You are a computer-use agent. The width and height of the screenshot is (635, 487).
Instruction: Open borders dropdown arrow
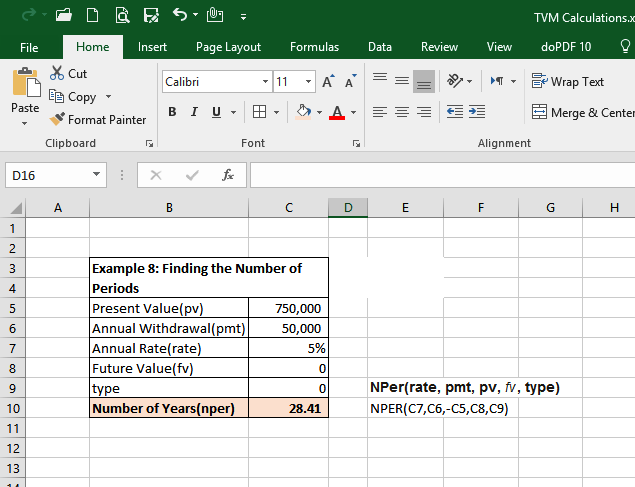pyautogui.click(x=277, y=112)
